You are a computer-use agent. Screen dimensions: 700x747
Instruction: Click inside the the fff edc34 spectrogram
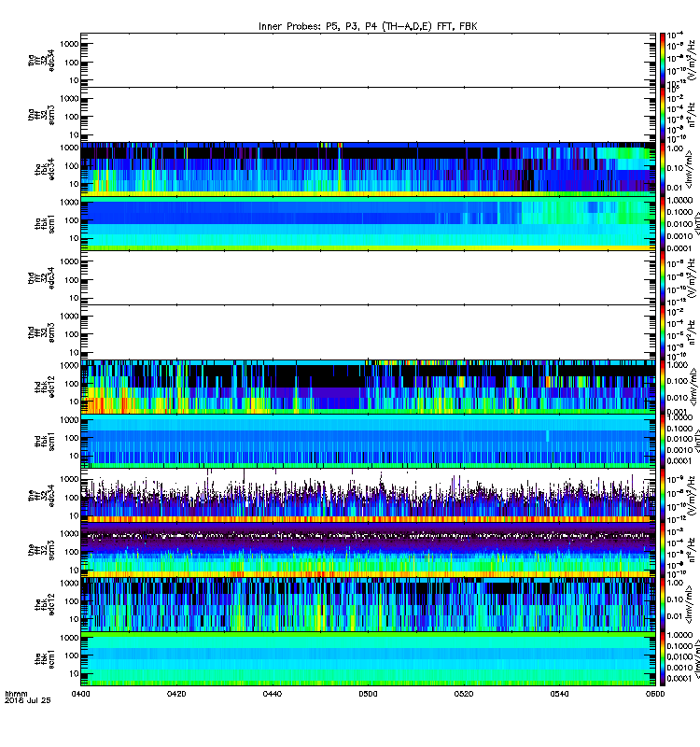point(368,496)
